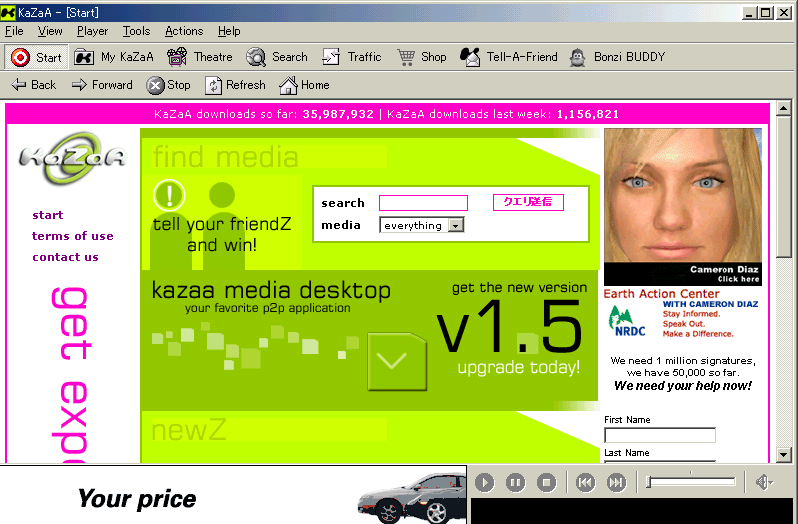Expand the media type dropdown
This screenshot has width=798, height=524.
pos(456,226)
